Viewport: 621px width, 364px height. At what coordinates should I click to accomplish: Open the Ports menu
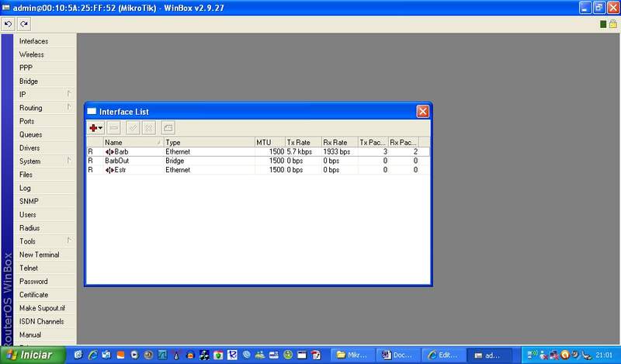coord(26,121)
